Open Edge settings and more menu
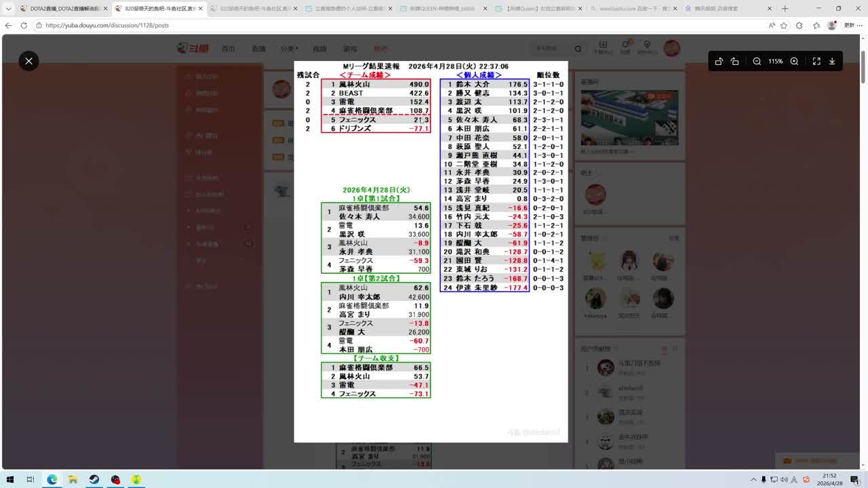868x488 pixels. 861,25
